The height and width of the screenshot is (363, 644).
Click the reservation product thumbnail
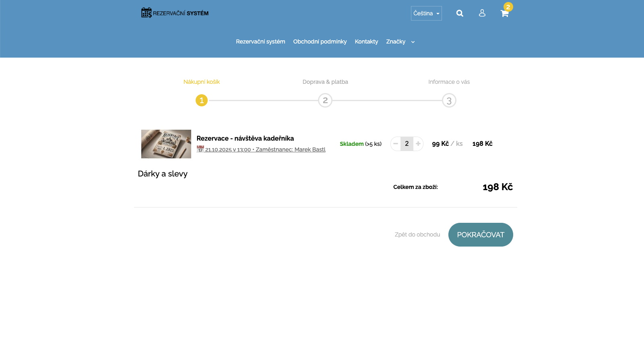(x=166, y=144)
